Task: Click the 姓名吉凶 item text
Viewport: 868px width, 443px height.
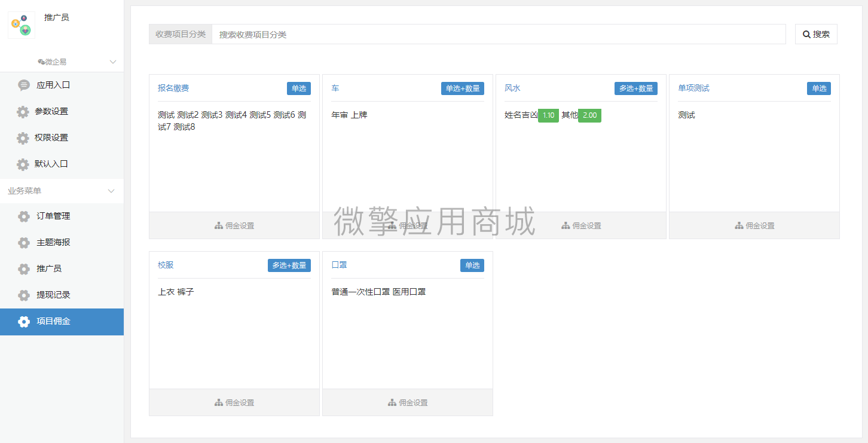Action: coord(521,115)
